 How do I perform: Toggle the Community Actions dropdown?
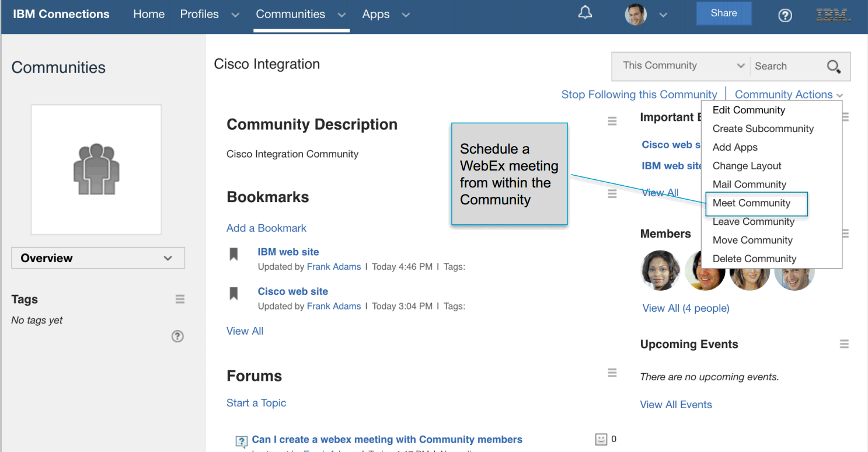pyautogui.click(x=789, y=95)
